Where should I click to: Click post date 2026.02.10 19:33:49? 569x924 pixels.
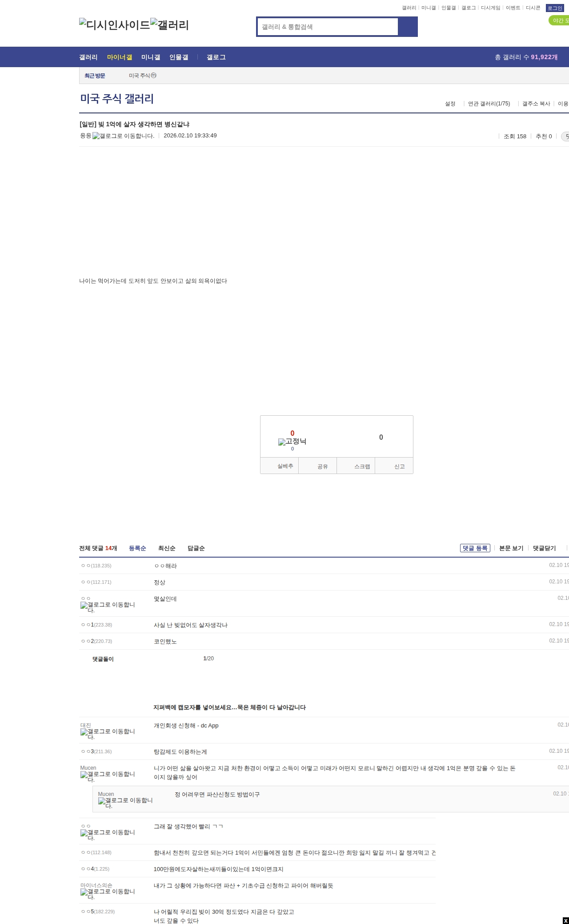click(190, 136)
